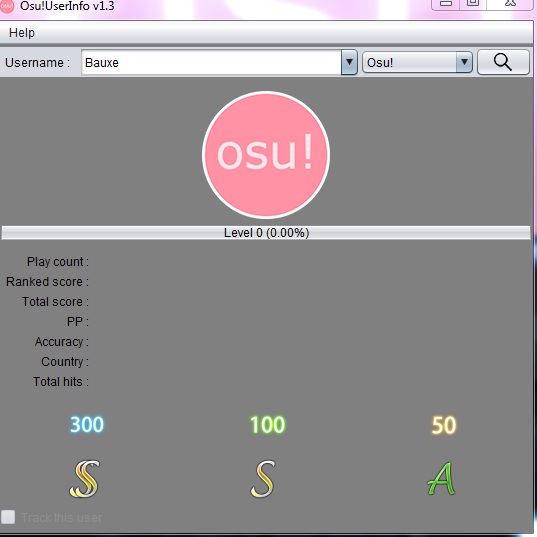
Task: Click the 'Country :' label
Action: pos(65,362)
